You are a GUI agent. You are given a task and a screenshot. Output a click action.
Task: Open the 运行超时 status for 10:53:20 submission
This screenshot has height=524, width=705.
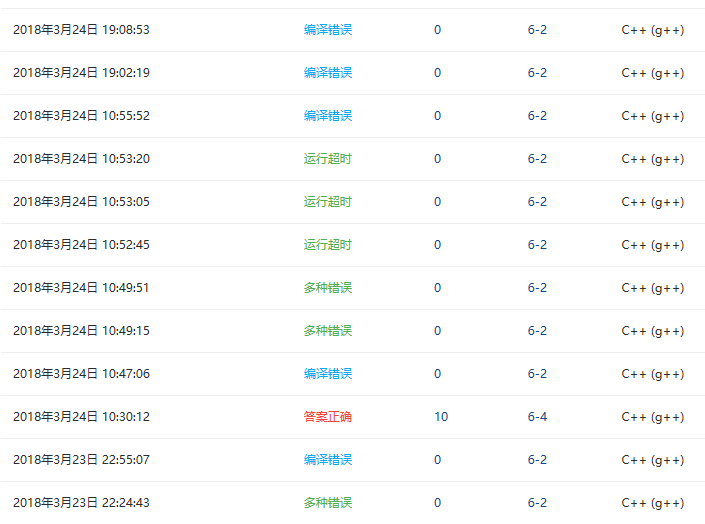click(328, 159)
